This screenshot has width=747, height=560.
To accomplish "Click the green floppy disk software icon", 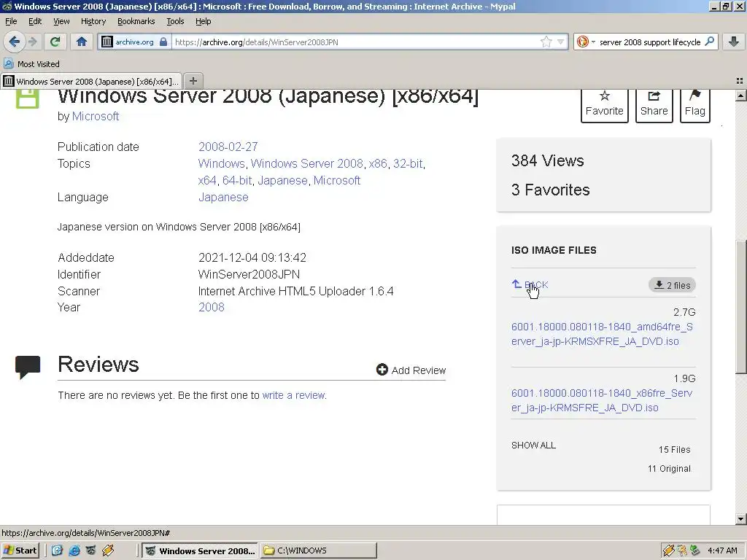I will pos(28,98).
